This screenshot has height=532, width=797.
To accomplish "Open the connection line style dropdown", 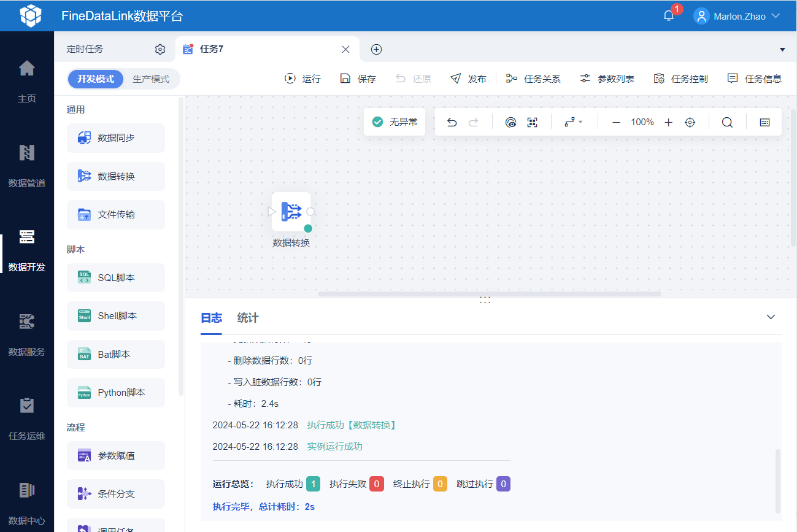I will (x=573, y=122).
